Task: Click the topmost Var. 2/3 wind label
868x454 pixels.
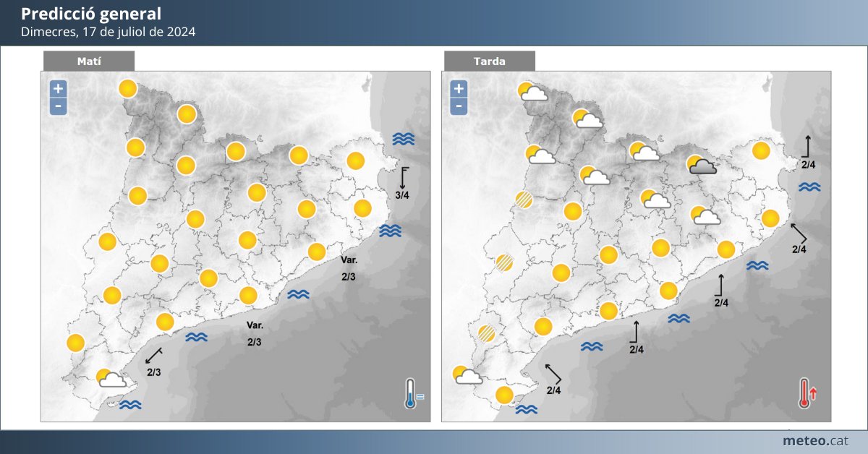Action: (349, 268)
